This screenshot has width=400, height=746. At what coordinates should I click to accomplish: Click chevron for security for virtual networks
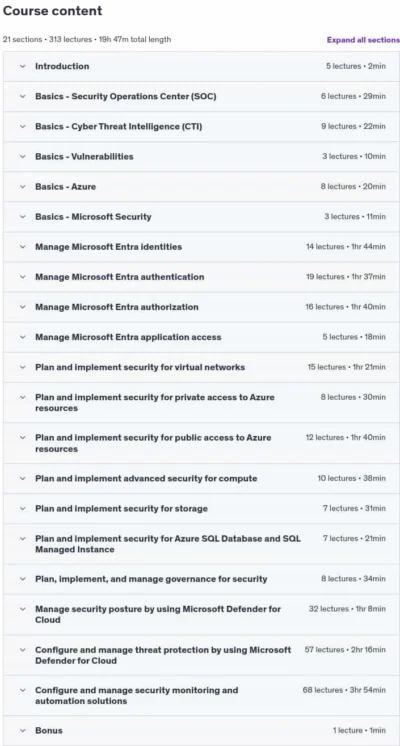[x=22, y=367]
